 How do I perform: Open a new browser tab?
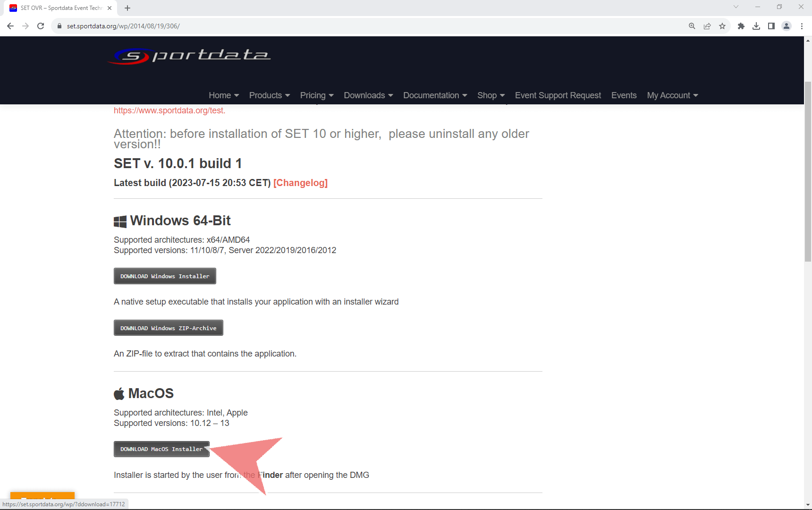(x=127, y=8)
